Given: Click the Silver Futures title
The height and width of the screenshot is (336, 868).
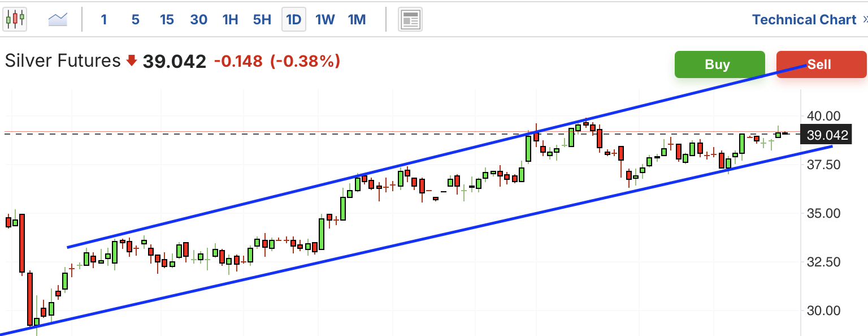Looking at the screenshot, I should click(63, 61).
